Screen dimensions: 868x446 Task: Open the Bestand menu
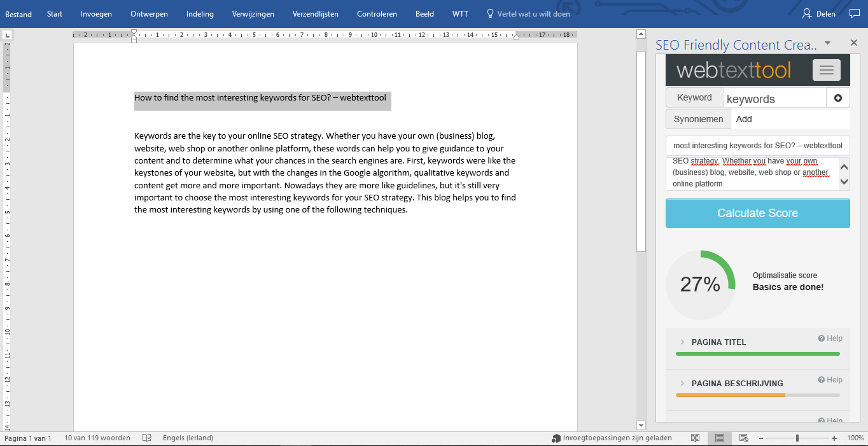[18, 14]
